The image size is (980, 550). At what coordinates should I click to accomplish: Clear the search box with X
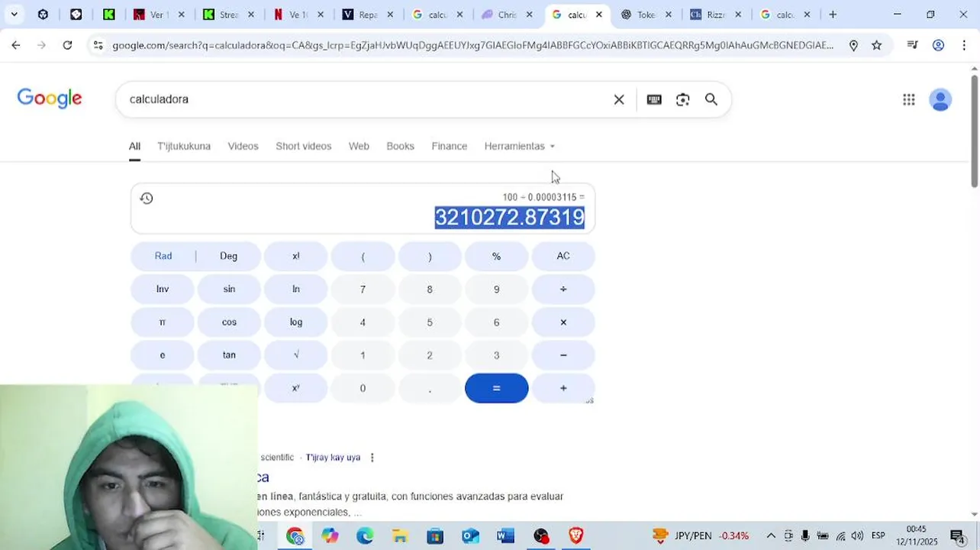(x=619, y=99)
